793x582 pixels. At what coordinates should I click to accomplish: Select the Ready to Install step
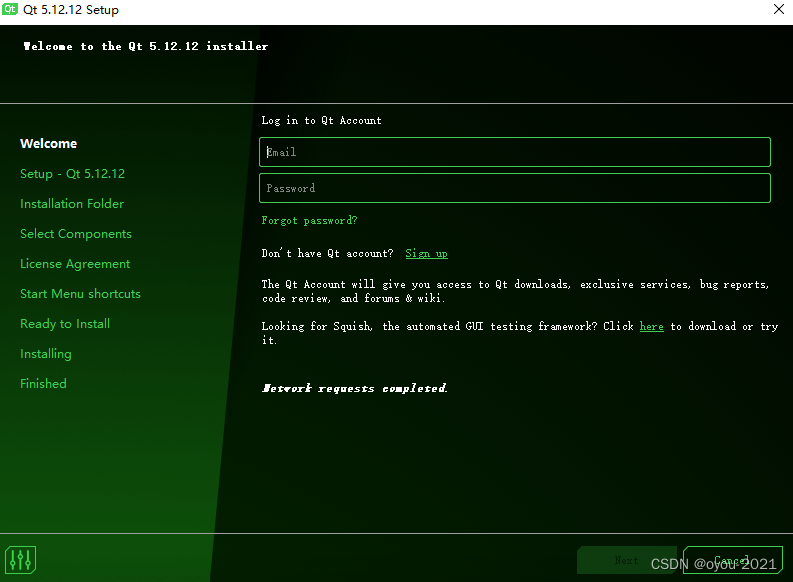pyautogui.click(x=65, y=324)
